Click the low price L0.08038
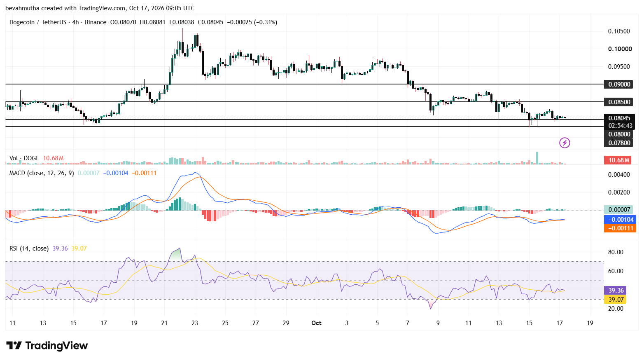Image resolution: width=644 pixels, height=361 pixels. [182, 22]
